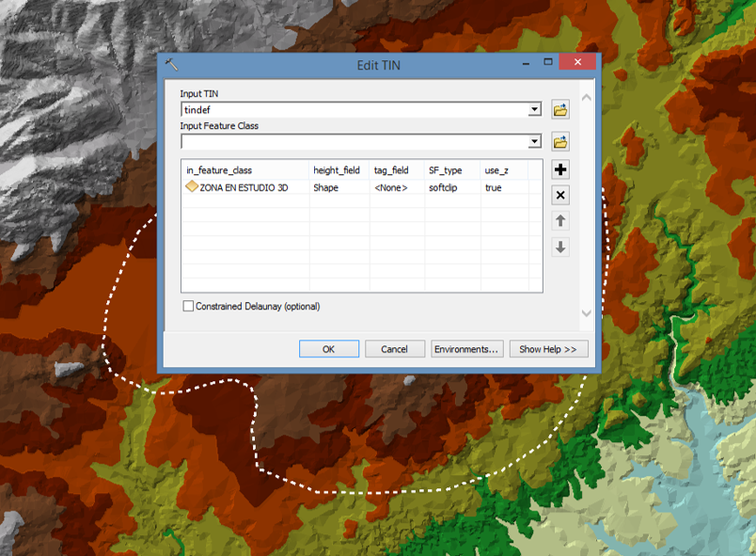Open the Input Feature Class browse folder
Viewport: 756px width, 556px height.
tap(560, 142)
